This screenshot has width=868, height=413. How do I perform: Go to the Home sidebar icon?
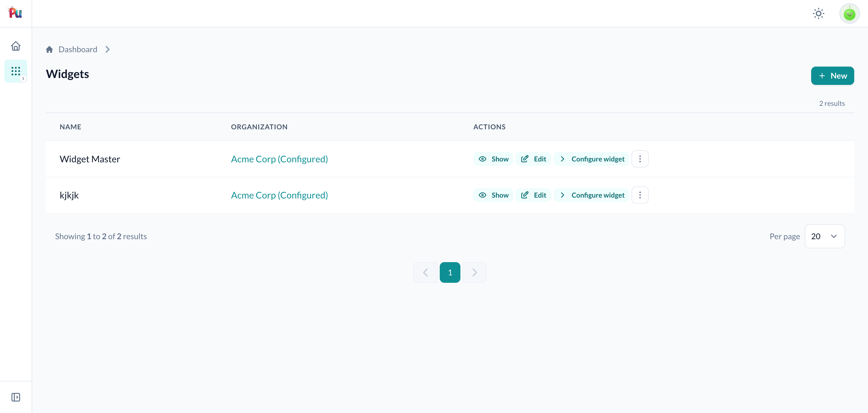15,46
